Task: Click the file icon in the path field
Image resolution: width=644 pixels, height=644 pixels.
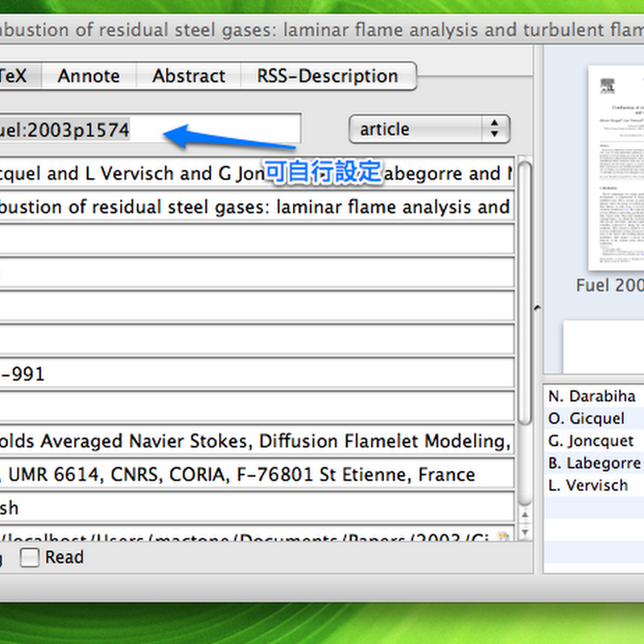Action: 505,538
